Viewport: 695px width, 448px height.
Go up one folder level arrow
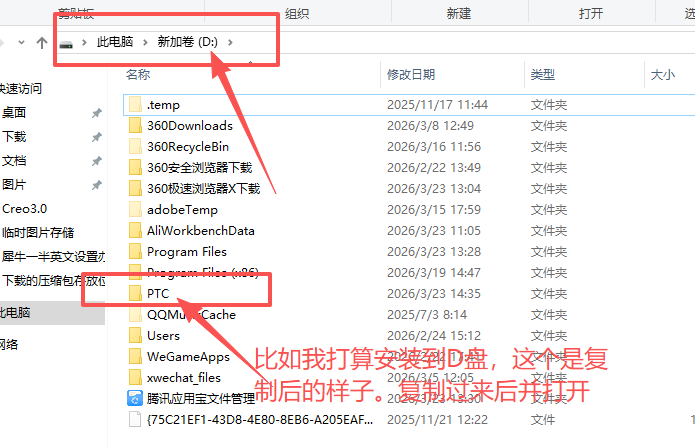coord(42,43)
